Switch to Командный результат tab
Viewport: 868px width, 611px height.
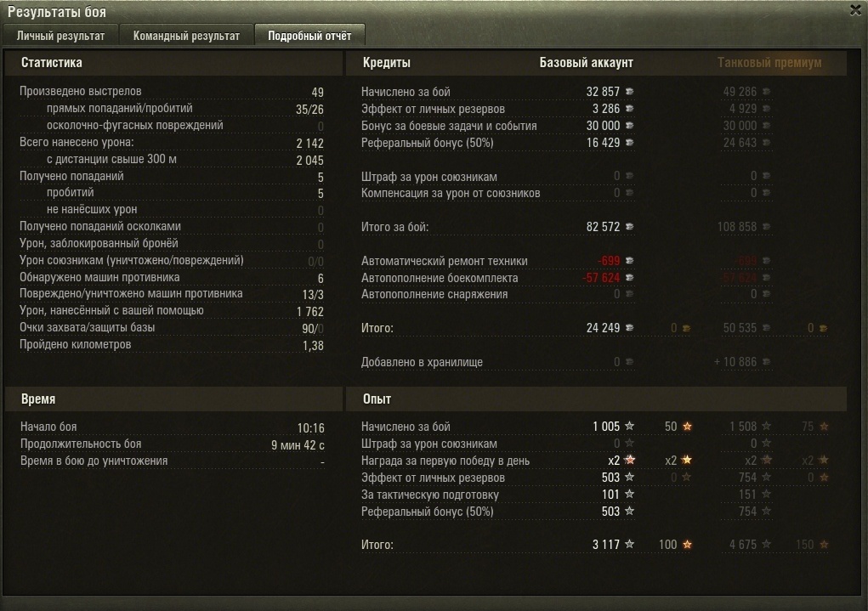click(186, 36)
